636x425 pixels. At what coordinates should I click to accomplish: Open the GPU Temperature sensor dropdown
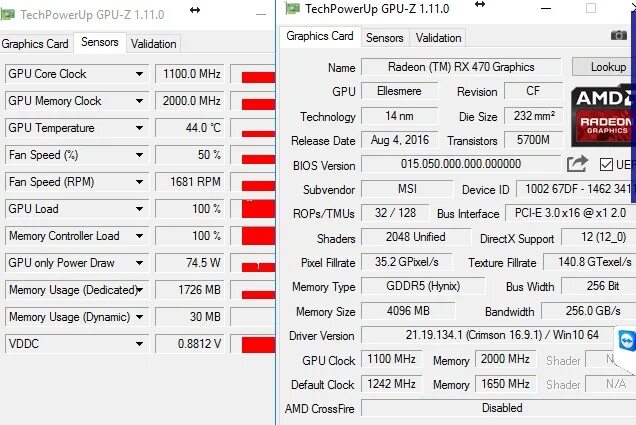coord(139,128)
